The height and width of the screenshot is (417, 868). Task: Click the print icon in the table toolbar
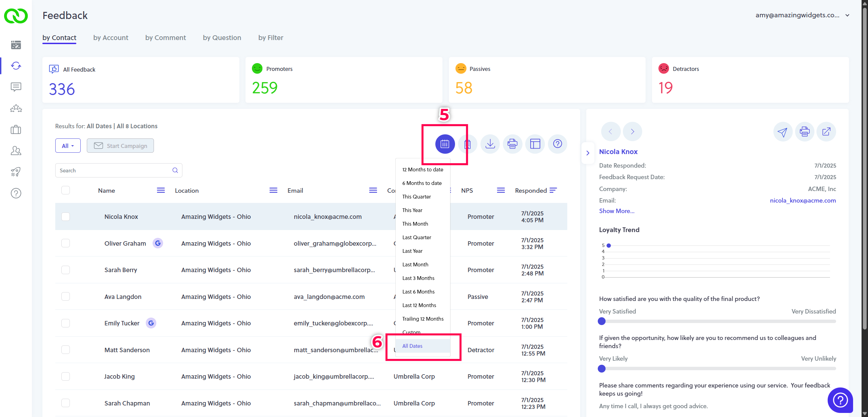[512, 144]
